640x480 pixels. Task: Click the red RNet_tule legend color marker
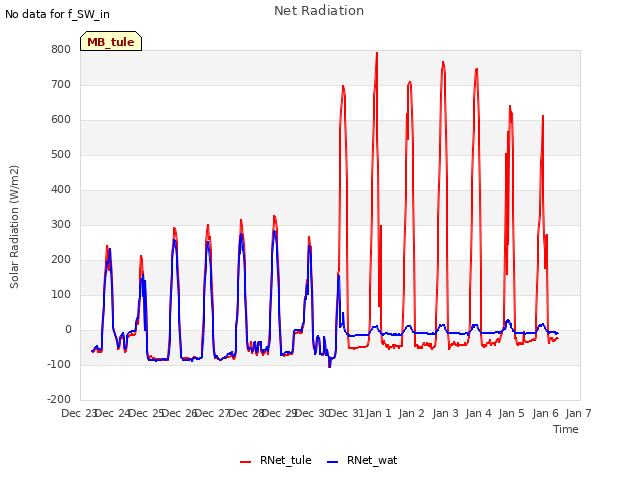(245, 462)
